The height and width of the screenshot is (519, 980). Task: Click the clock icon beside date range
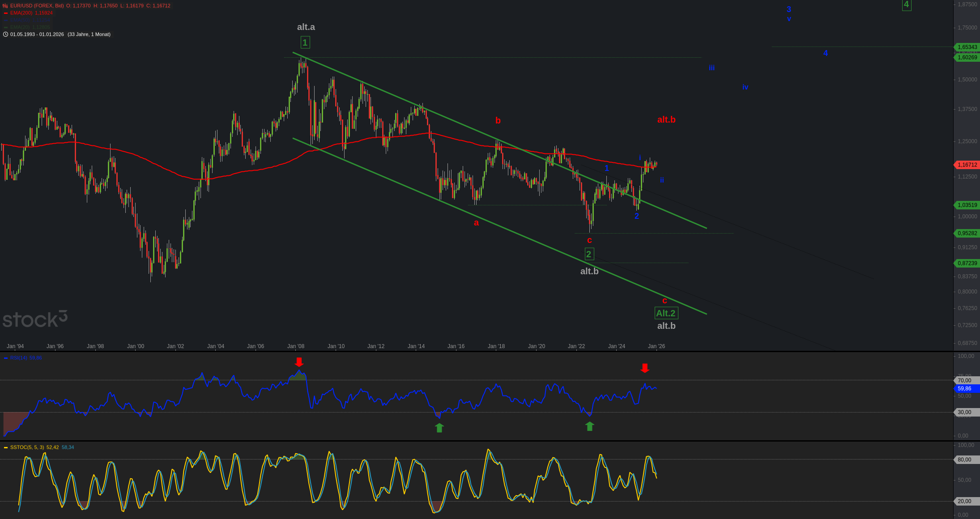pyautogui.click(x=5, y=34)
